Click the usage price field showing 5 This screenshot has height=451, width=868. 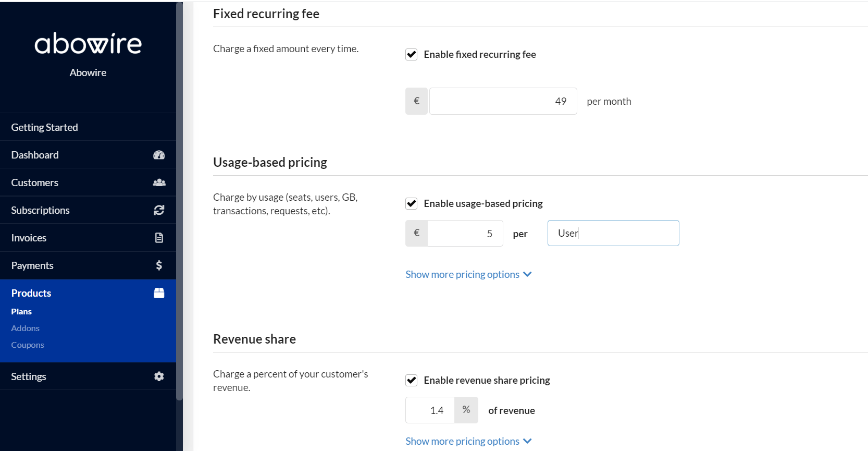point(465,233)
